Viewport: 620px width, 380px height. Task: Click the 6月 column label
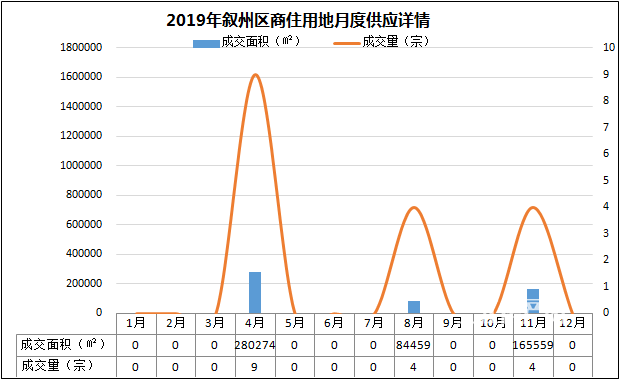[x=334, y=323]
